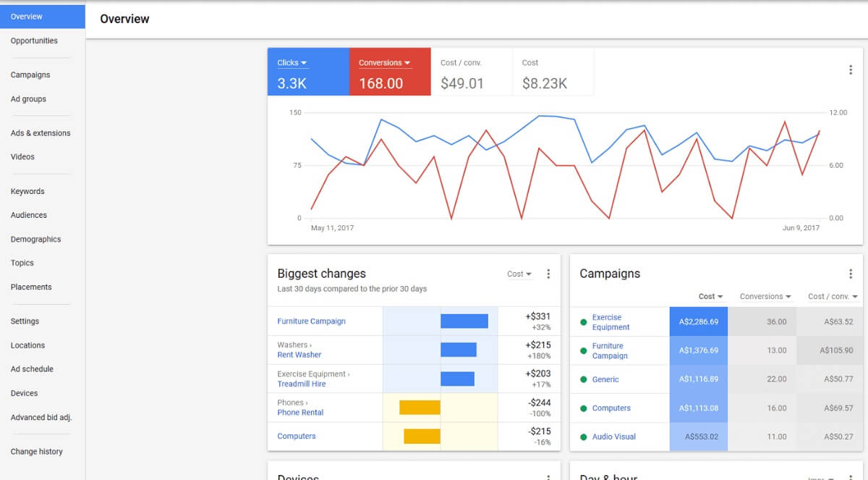Image resolution: width=868 pixels, height=480 pixels.
Task: Click the A$2,286.69 cost cell
Action: (x=699, y=322)
